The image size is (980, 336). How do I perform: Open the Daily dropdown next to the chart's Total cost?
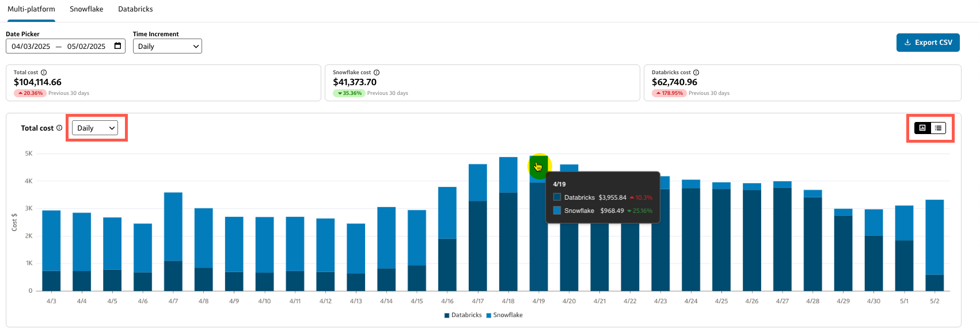coord(95,128)
